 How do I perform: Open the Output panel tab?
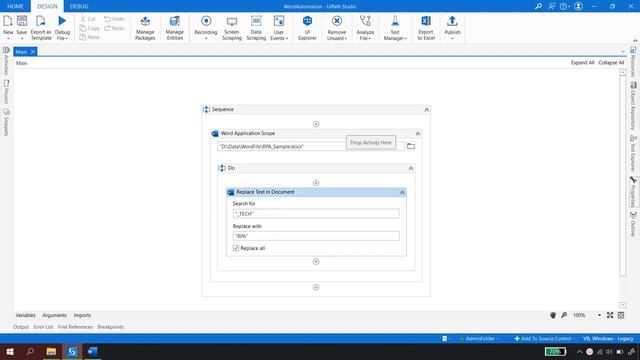pos(21,327)
